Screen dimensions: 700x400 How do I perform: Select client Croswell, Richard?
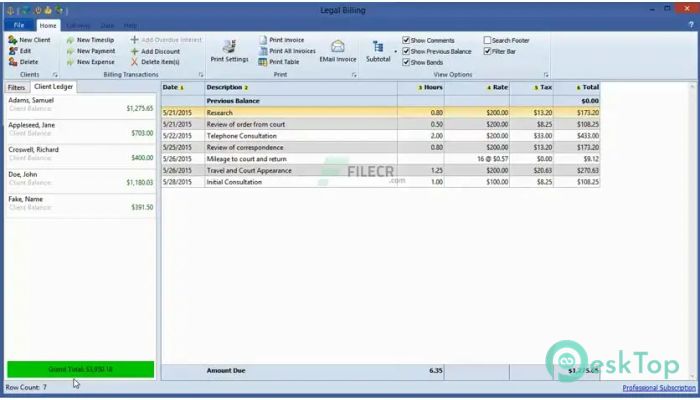point(80,154)
